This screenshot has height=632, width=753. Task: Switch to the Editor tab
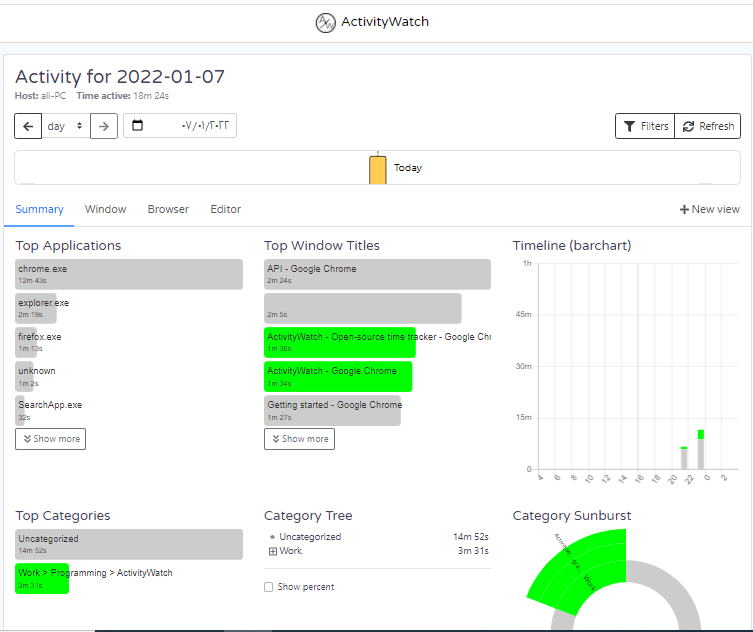(x=225, y=209)
